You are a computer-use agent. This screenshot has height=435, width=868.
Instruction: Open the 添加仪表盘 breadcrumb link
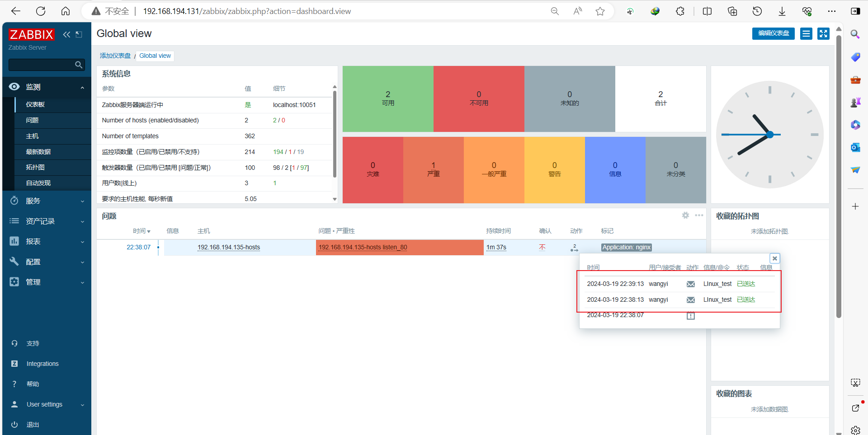pos(115,56)
